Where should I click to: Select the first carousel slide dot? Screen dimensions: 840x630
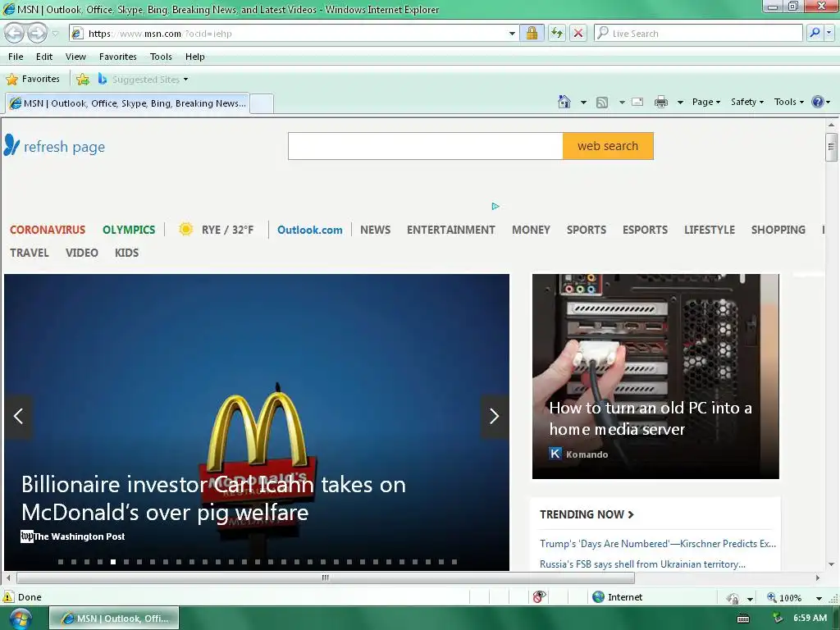(61, 562)
